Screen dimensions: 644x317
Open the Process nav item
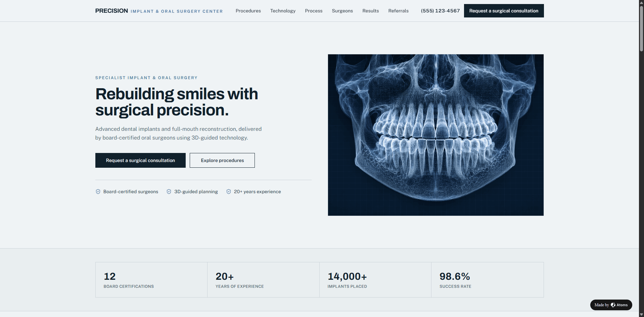coord(314,11)
